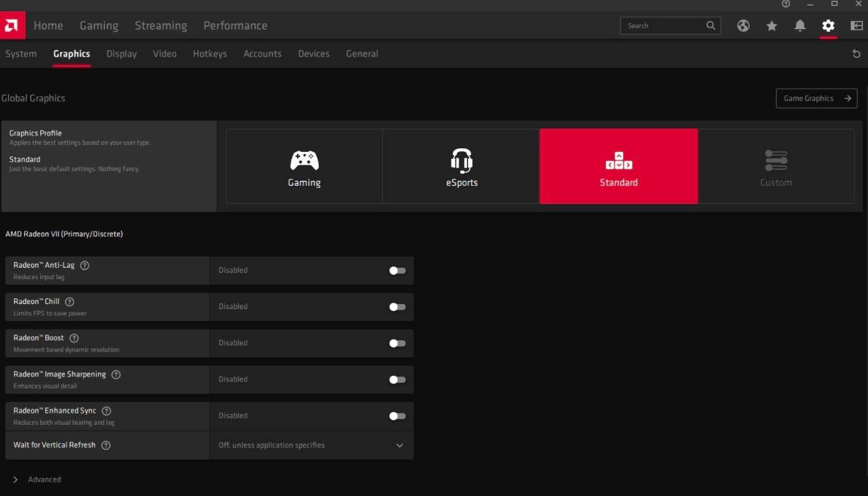Enable Radeon Enhanced Sync
The width and height of the screenshot is (868, 496).
[x=397, y=416]
